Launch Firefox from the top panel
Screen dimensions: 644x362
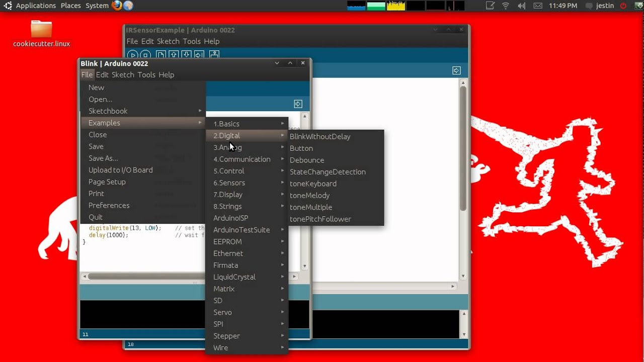coord(117,6)
